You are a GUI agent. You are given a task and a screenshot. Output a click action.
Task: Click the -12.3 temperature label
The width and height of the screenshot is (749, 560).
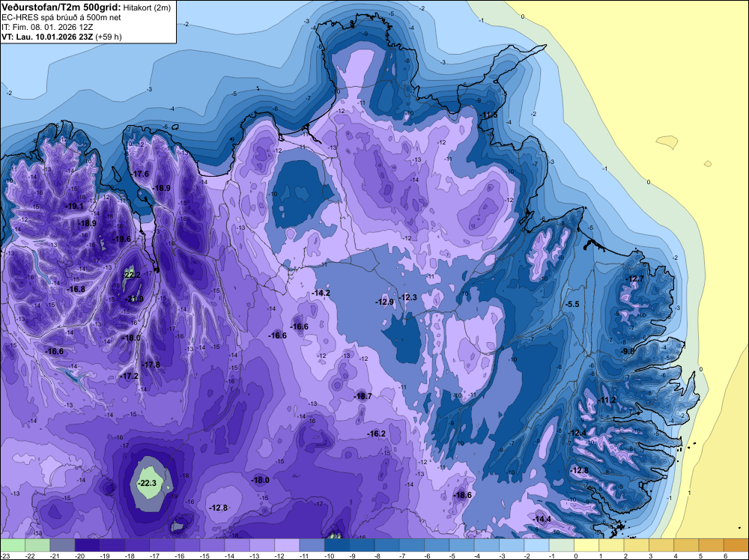(x=408, y=297)
